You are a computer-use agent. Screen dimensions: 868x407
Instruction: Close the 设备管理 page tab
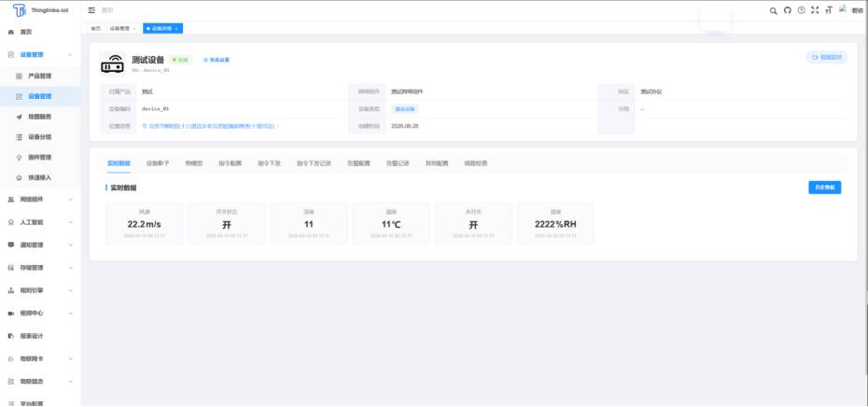pyautogui.click(x=134, y=28)
